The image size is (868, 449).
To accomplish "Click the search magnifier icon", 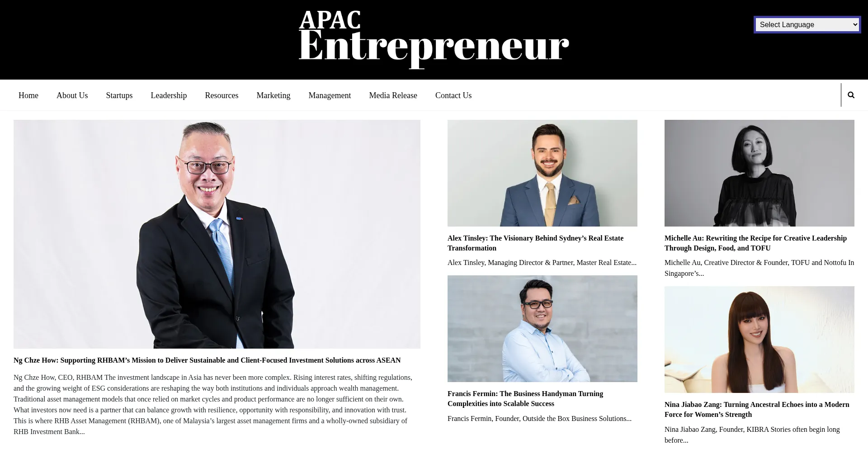I will (x=851, y=95).
